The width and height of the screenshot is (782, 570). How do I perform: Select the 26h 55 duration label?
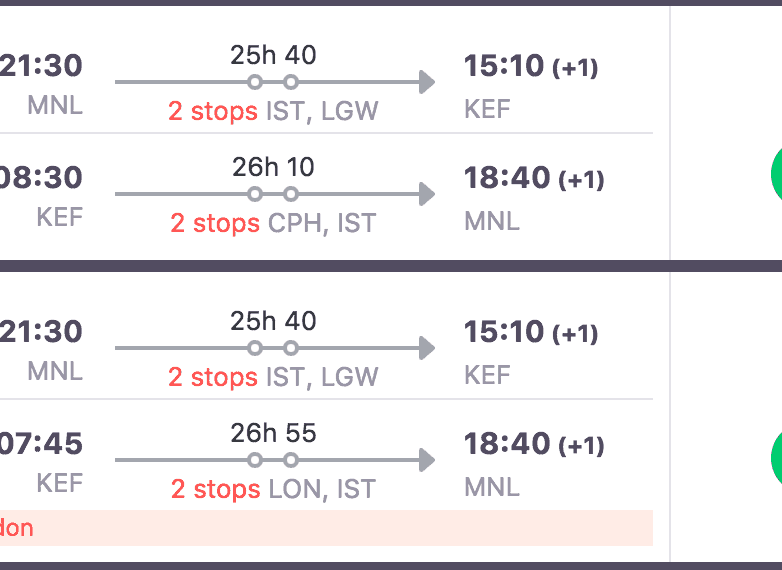(x=273, y=432)
